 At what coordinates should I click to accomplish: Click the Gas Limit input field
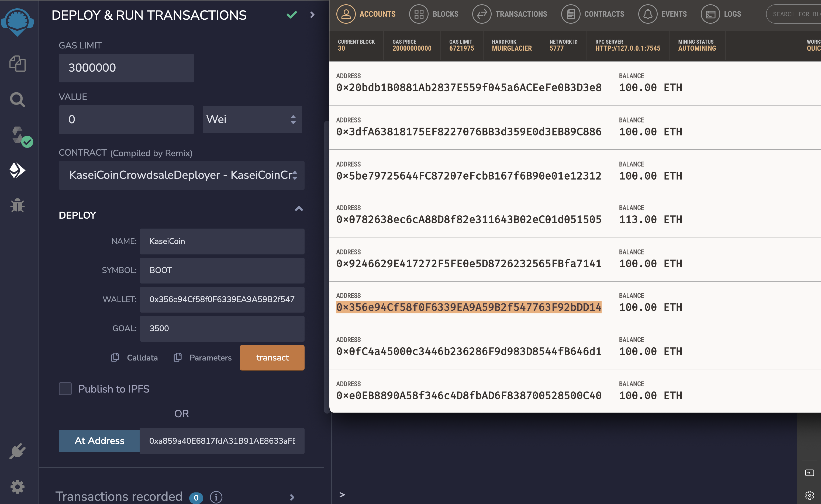(126, 68)
